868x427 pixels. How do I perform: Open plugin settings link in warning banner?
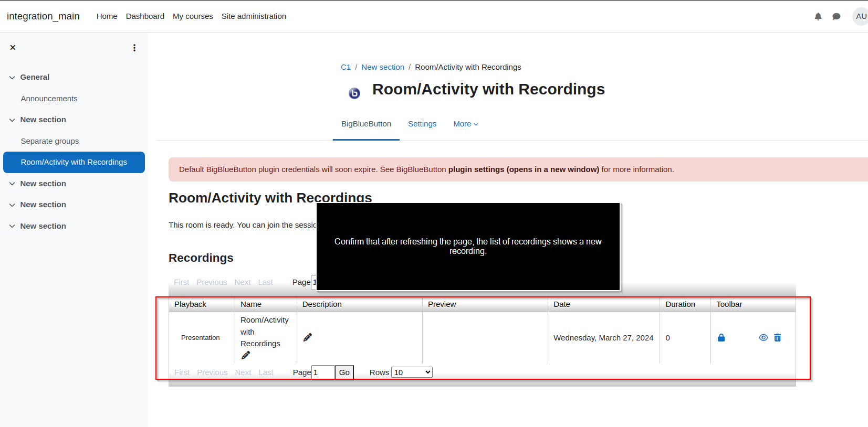coord(524,169)
